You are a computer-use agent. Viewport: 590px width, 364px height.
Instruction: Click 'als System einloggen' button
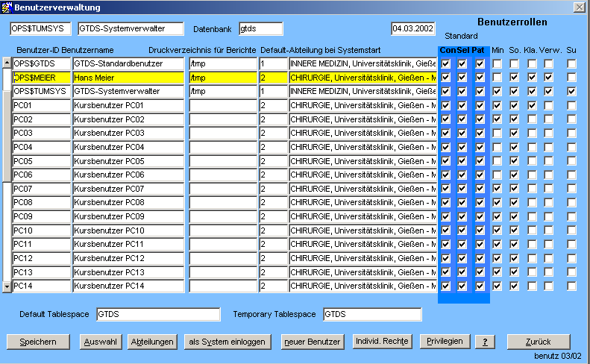227,342
